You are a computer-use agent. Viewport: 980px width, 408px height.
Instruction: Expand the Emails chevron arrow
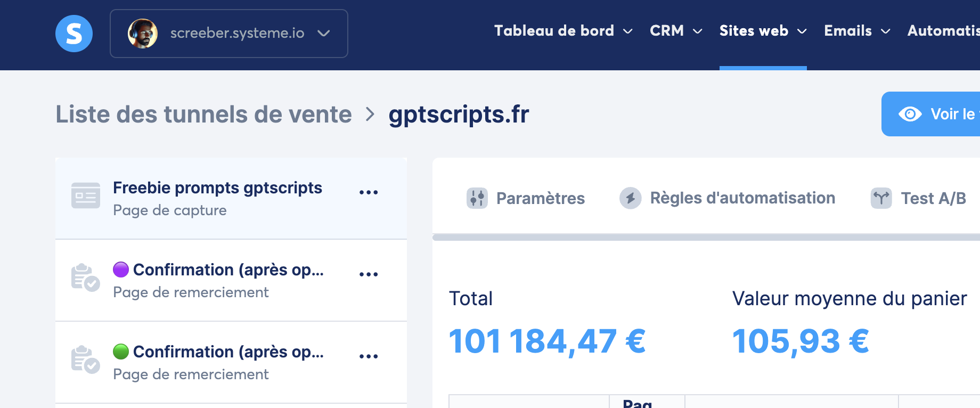886,31
